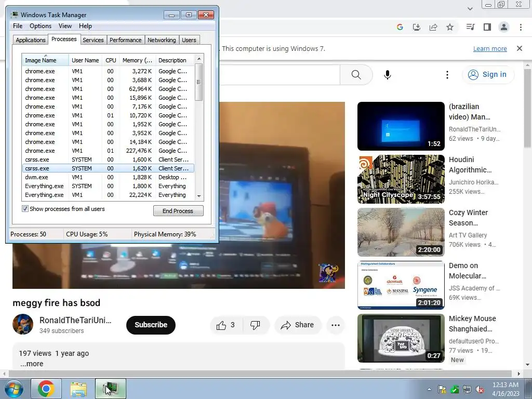Click the clock in the system tray

pos(506,389)
